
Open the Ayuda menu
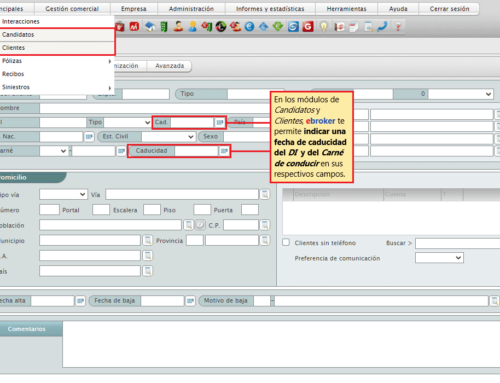398,9
